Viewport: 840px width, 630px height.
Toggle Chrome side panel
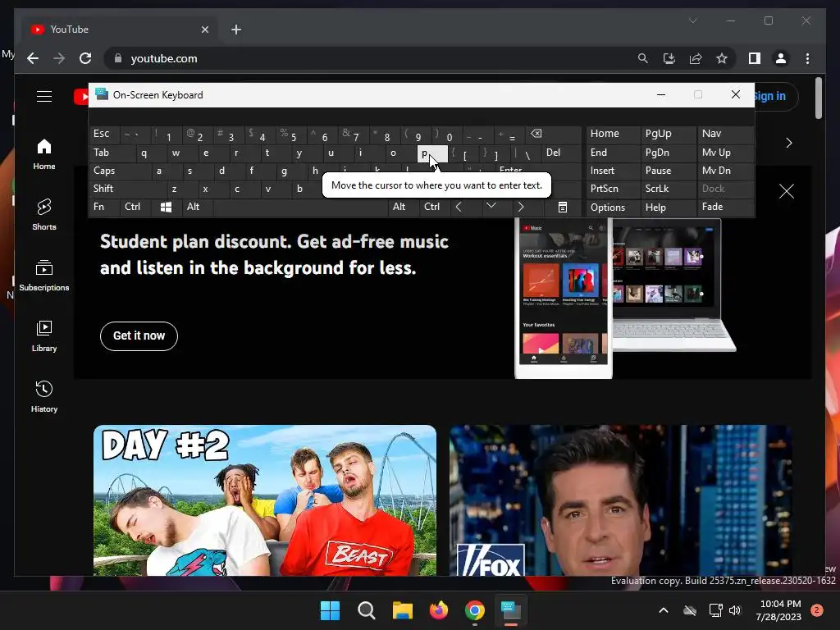click(755, 58)
